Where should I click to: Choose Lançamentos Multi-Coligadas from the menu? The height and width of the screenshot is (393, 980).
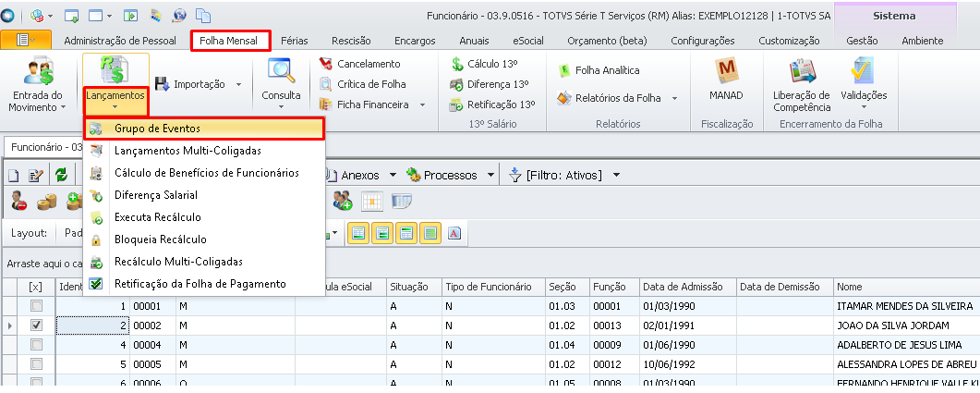click(204, 151)
